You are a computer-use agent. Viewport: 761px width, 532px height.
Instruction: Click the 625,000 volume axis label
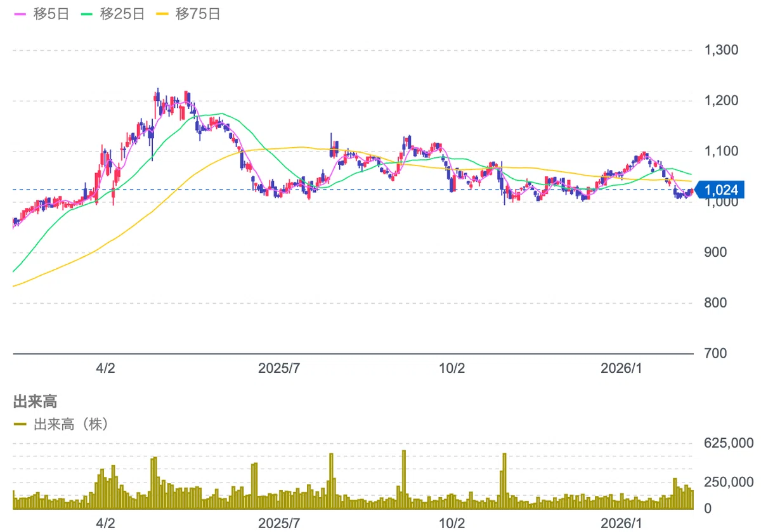(x=728, y=443)
